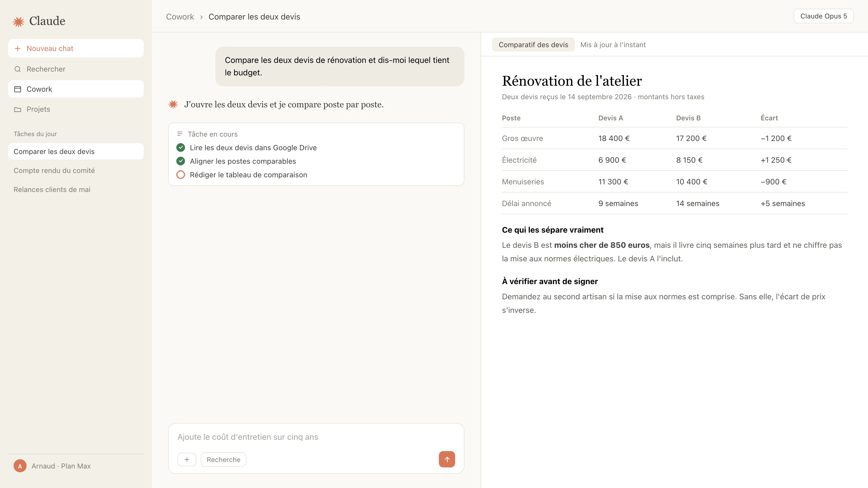Click the orange send arrow button
Viewport: 868px width, 488px height.
tap(447, 459)
